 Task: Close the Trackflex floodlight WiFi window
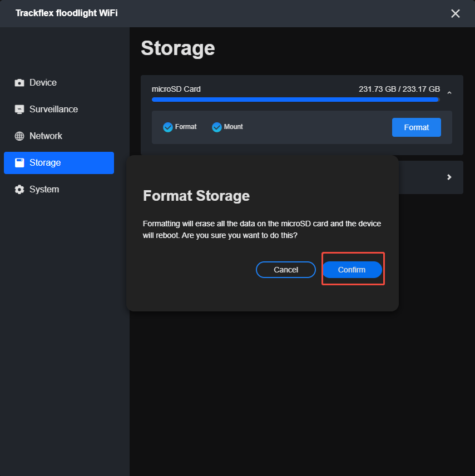pyautogui.click(x=456, y=13)
